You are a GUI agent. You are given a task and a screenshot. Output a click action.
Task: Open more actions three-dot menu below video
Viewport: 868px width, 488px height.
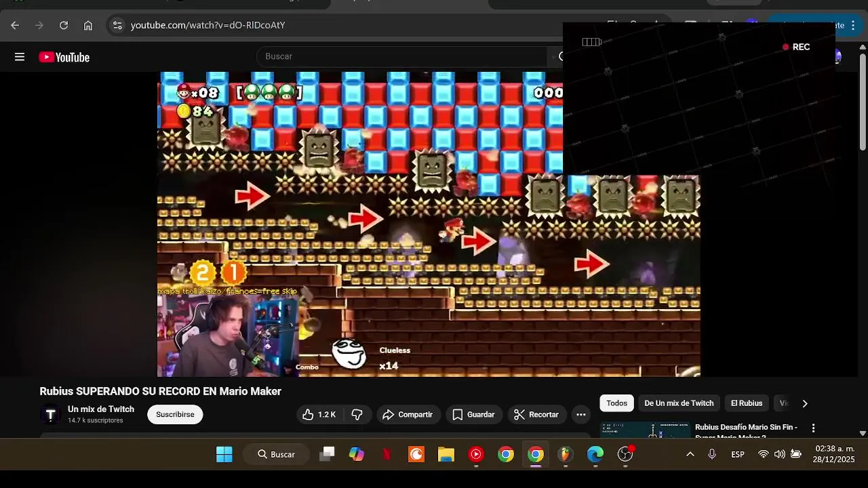coord(581,414)
